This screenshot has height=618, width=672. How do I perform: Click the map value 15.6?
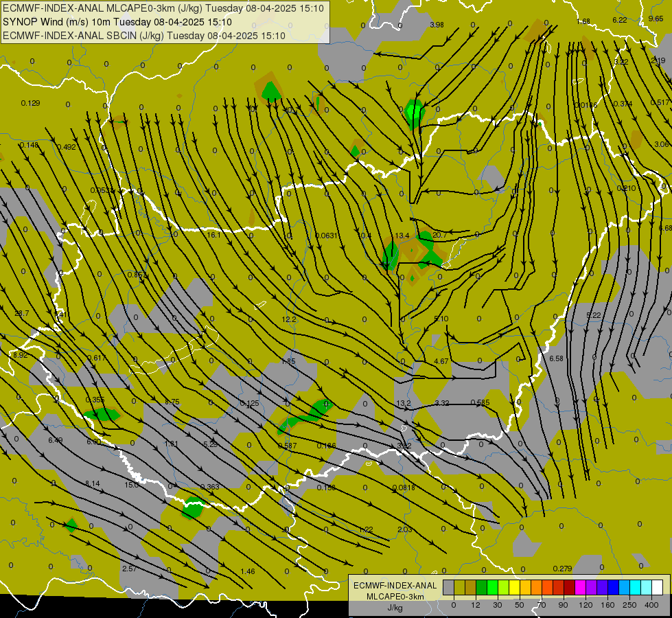click(132, 485)
